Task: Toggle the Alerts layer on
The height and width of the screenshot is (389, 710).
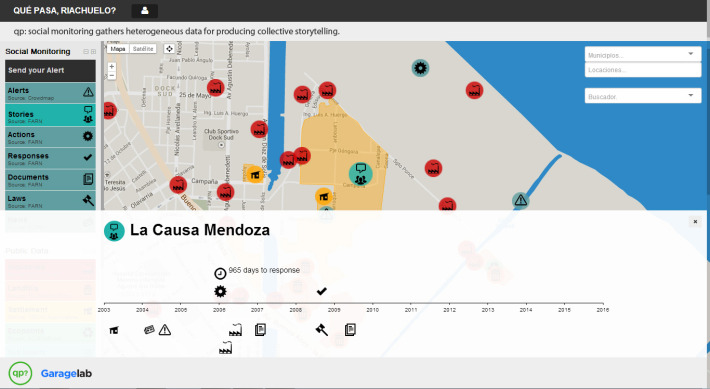Action: [50, 93]
